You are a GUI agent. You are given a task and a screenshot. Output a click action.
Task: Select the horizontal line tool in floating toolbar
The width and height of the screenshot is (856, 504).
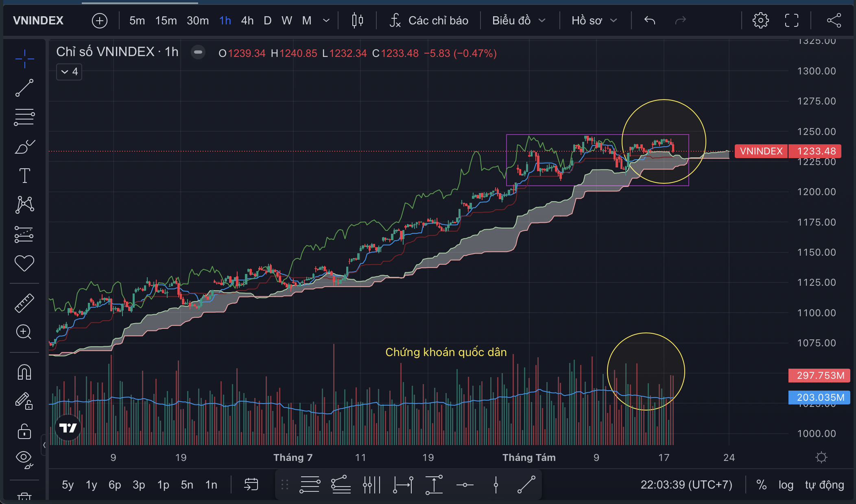tap(465, 484)
